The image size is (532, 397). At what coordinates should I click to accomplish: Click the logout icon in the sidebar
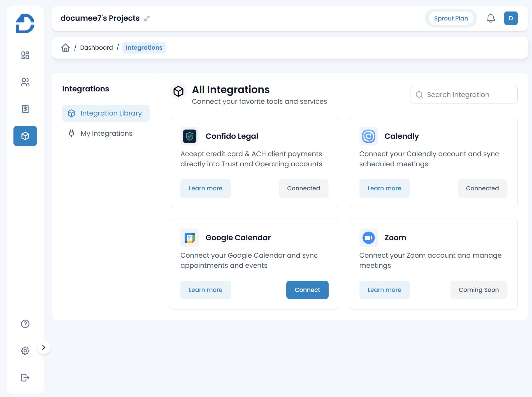(x=25, y=378)
